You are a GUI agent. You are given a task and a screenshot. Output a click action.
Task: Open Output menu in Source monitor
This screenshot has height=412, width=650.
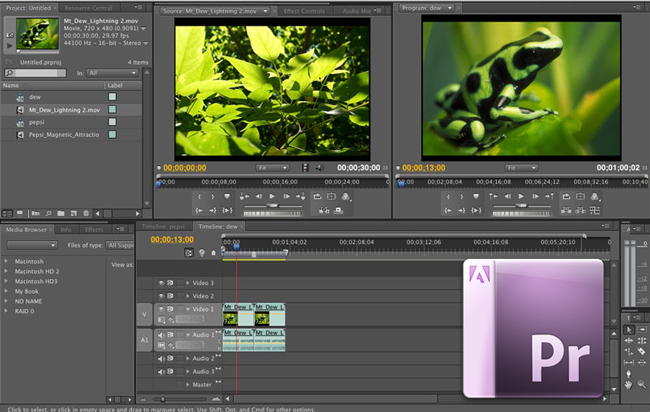tap(346, 197)
